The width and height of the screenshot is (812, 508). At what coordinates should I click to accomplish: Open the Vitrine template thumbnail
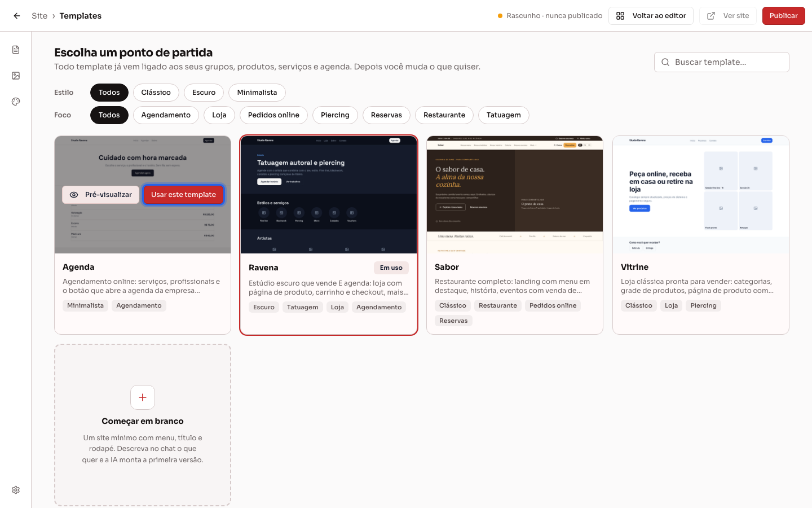click(701, 195)
